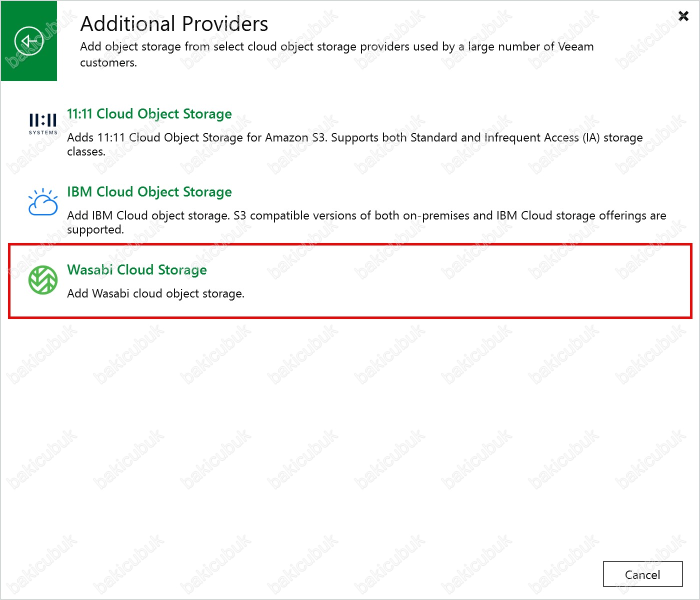Select 11:11 Cloud Object Storage title

149,114
